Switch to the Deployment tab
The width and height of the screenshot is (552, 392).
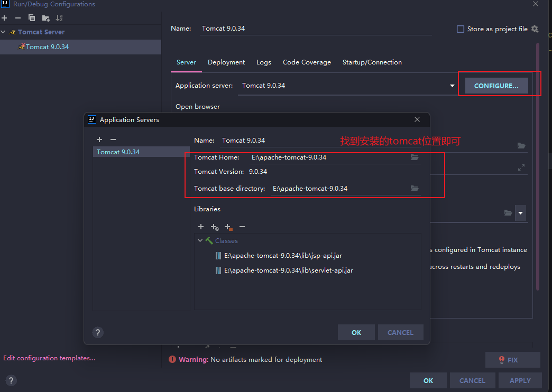(x=226, y=62)
